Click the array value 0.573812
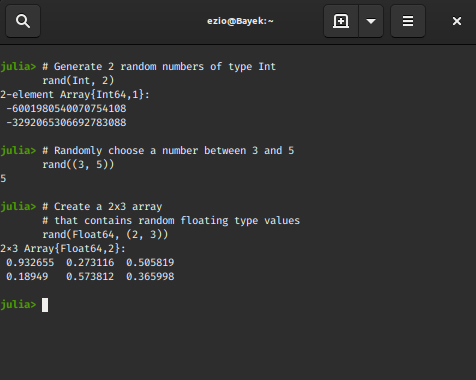The width and height of the screenshot is (476, 380). [90, 276]
